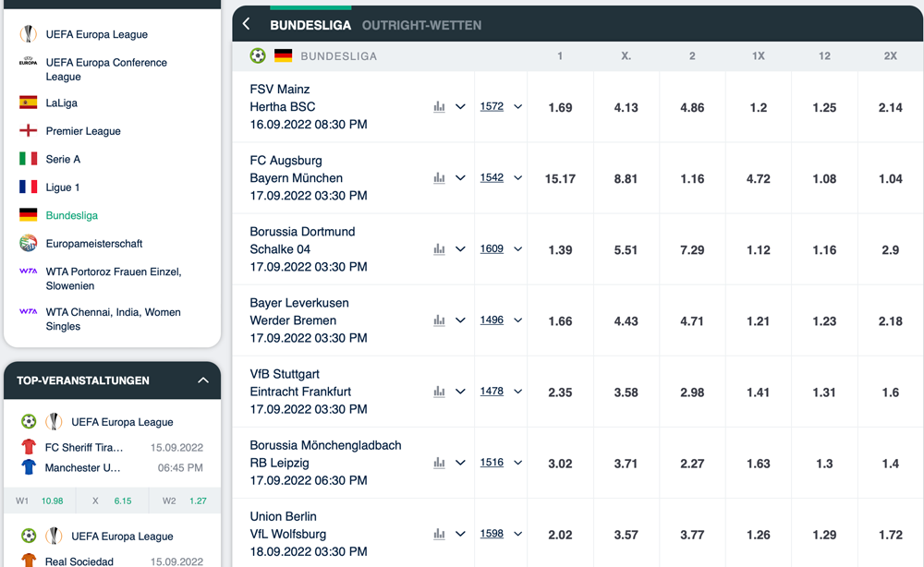Choose draw odds 3.71 for Mönchengladbach vs Leipzig
The width and height of the screenshot is (924, 567).
click(x=626, y=463)
